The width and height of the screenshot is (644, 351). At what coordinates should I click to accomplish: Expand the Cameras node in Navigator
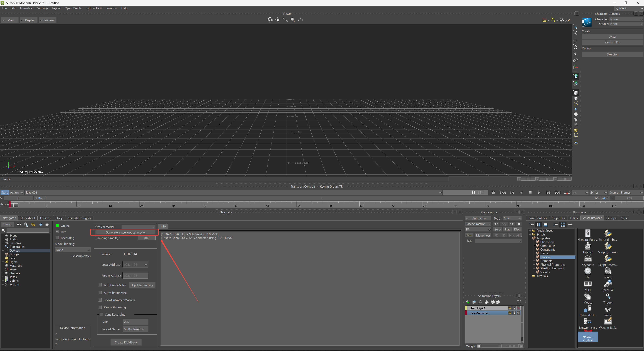[3, 243]
